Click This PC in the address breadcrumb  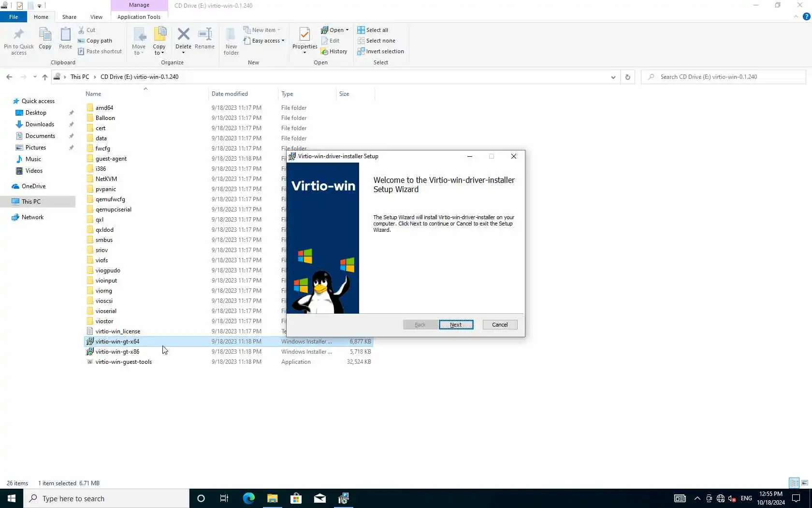pyautogui.click(x=80, y=77)
